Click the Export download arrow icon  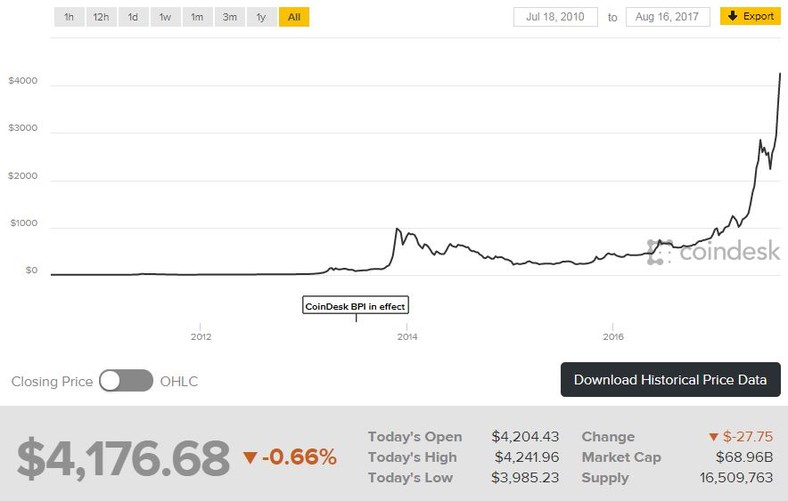pyautogui.click(x=732, y=17)
